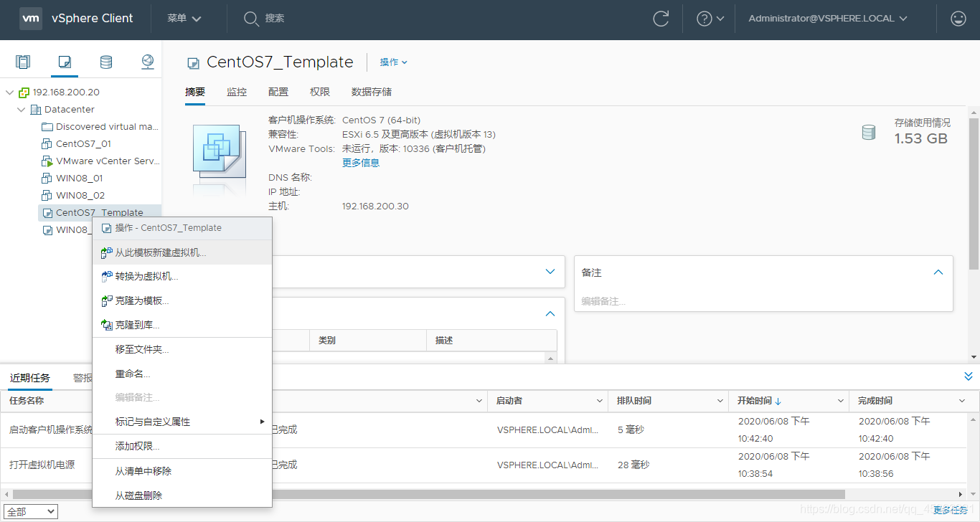The height and width of the screenshot is (522, 980).
Task: Click the horizontal scrollbar of the tasks table
Action: 428,494
